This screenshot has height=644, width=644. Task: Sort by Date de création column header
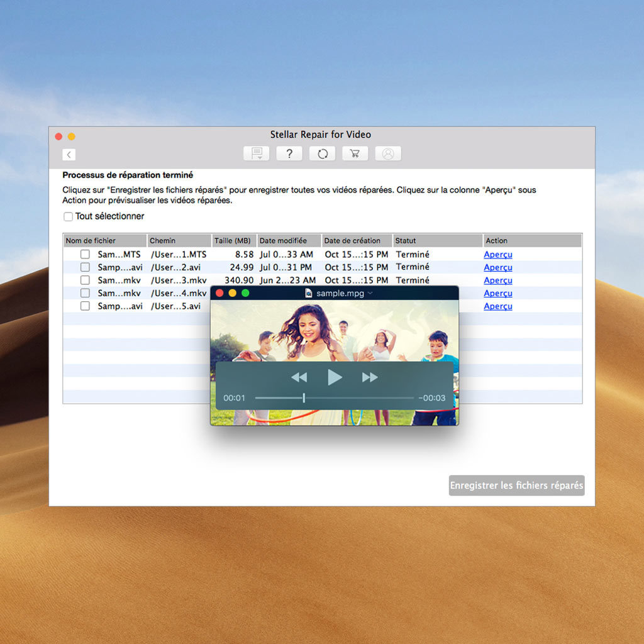pyautogui.click(x=357, y=241)
